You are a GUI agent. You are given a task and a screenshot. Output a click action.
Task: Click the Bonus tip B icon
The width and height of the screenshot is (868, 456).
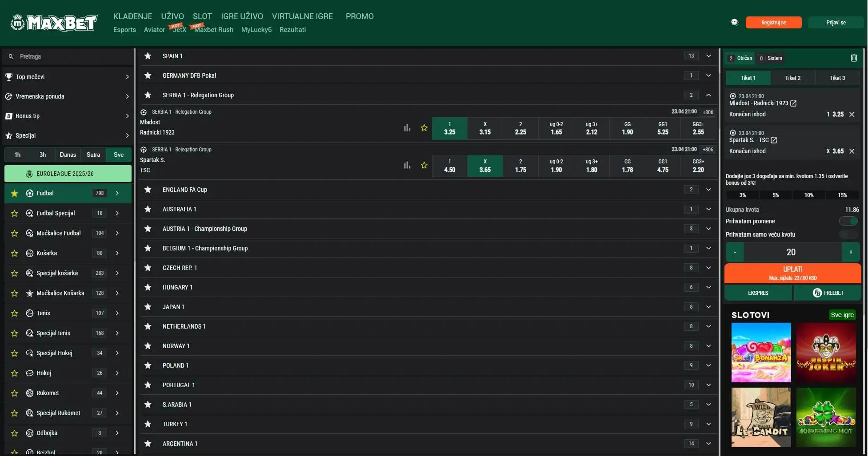tap(8, 116)
